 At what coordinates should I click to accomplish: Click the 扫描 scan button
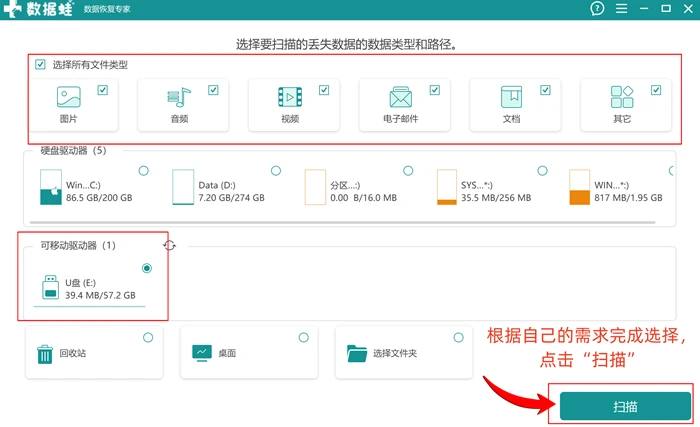(x=625, y=406)
